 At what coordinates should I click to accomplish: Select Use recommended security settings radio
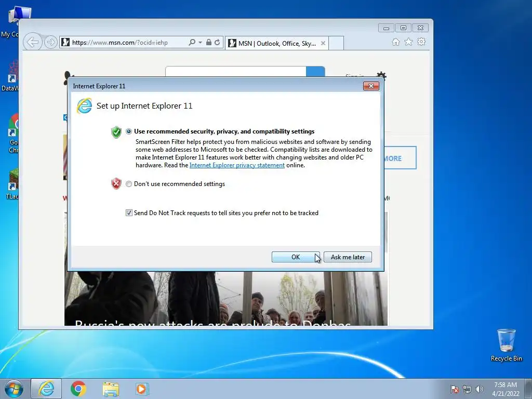[129, 131]
